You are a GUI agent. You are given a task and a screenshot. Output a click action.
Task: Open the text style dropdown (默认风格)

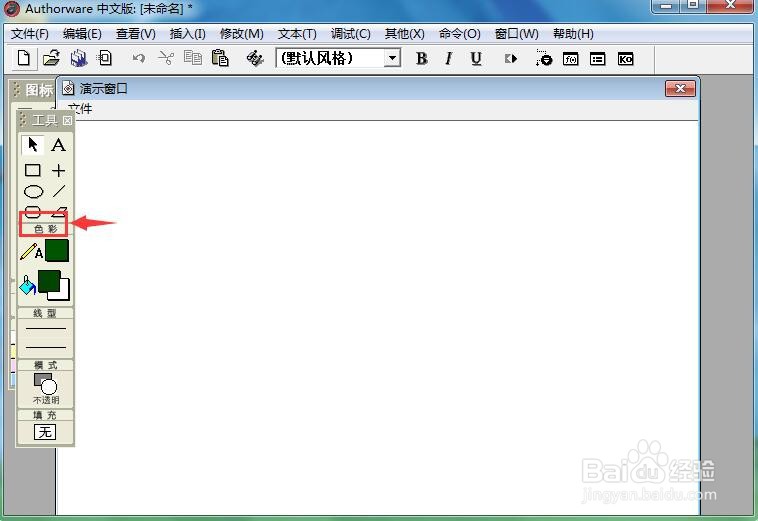[x=393, y=58]
